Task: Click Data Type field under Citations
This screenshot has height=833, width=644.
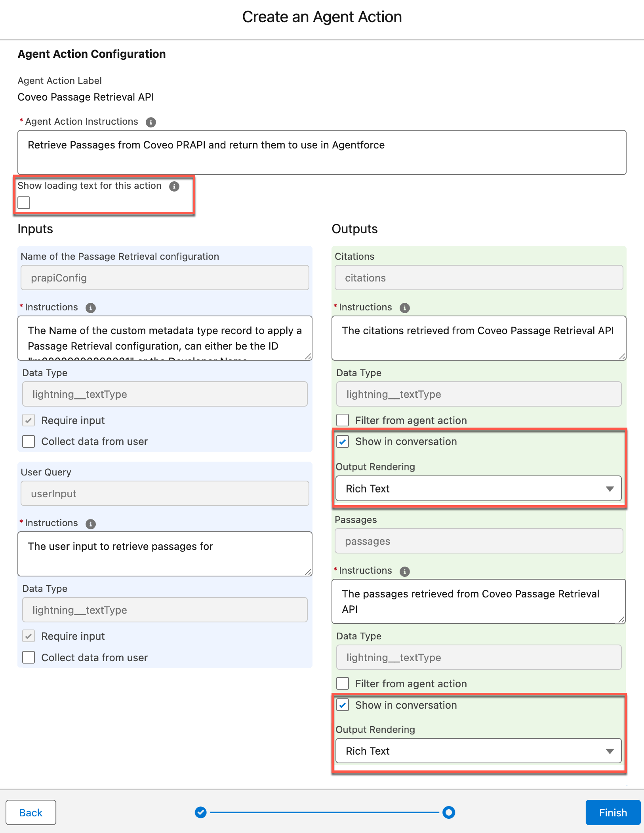Action: pyautogui.click(x=479, y=394)
